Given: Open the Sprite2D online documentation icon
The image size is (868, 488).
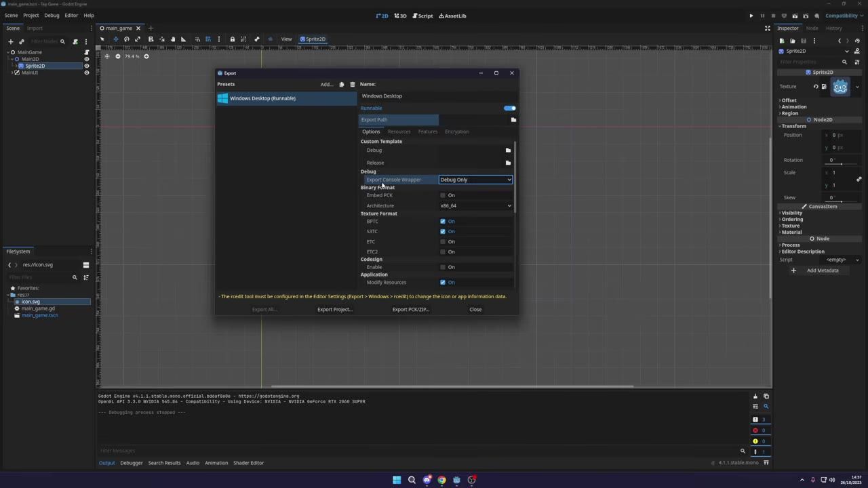Looking at the screenshot, I should point(858,51).
